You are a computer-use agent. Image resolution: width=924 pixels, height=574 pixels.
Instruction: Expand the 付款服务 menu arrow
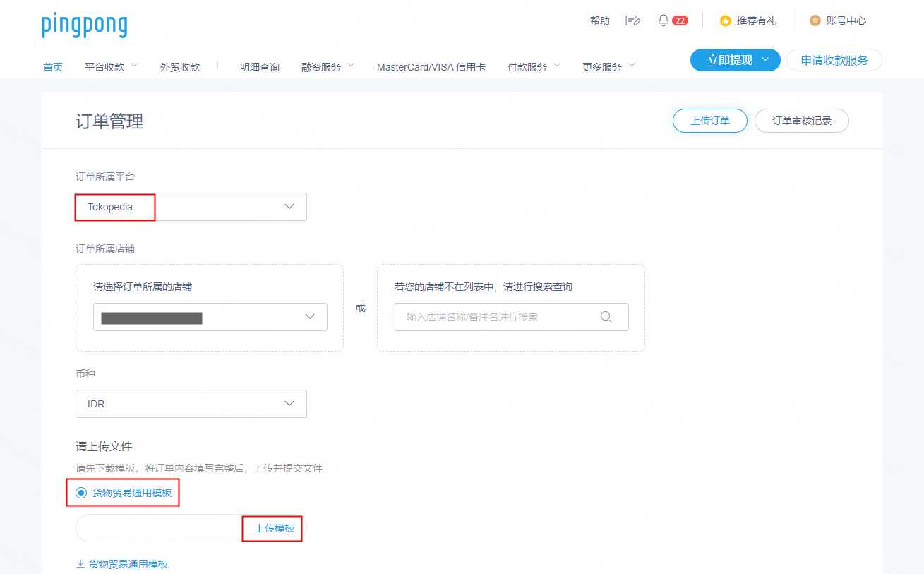[x=557, y=66]
